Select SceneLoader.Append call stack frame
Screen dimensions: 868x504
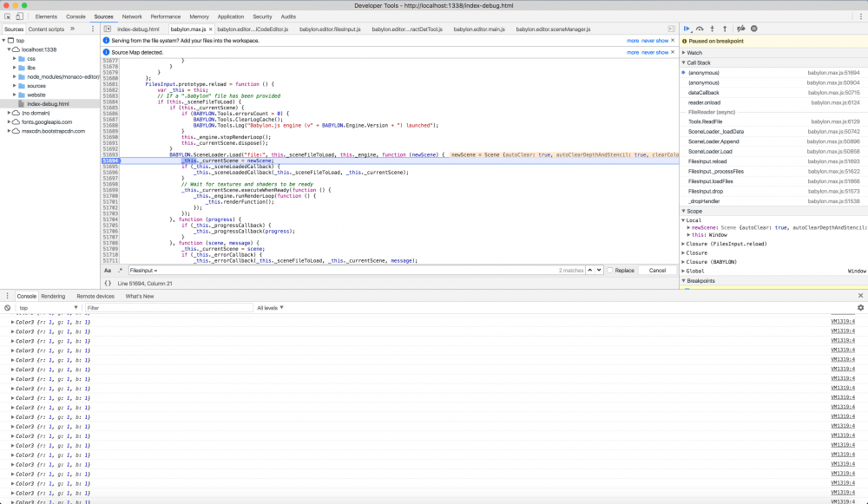pyautogui.click(x=773, y=141)
